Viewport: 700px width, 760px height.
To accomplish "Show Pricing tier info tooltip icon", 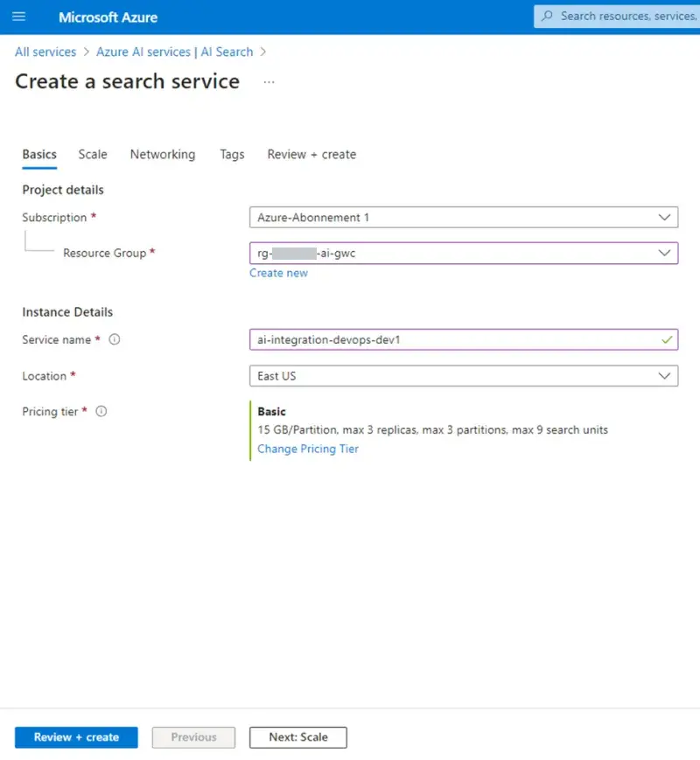I will point(101,412).
